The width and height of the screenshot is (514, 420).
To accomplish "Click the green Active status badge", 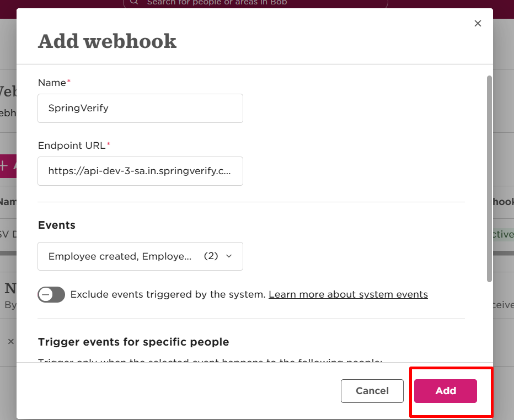I will (503, 234).
